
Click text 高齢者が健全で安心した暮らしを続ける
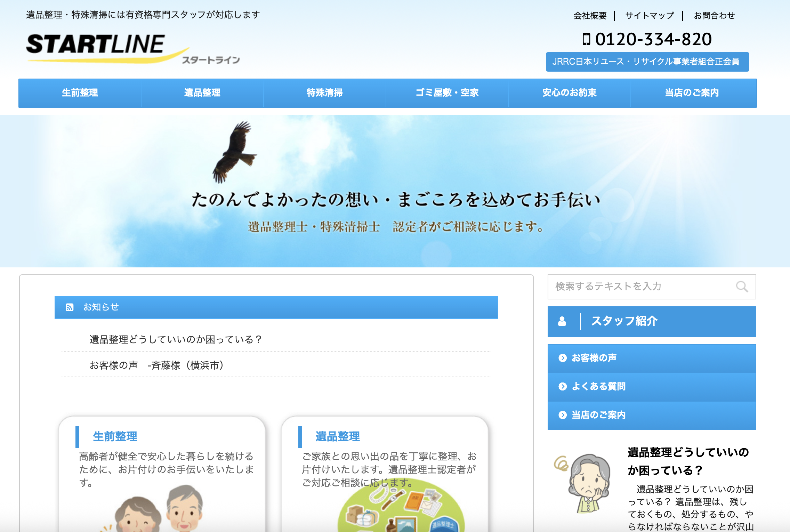point(166,456)
